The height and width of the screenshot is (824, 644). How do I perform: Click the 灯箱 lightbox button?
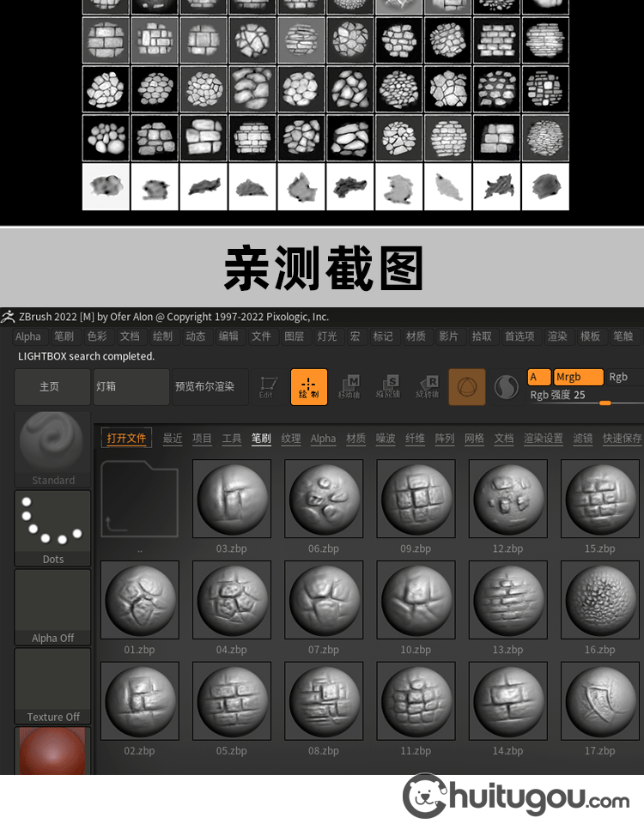(131, 387)
